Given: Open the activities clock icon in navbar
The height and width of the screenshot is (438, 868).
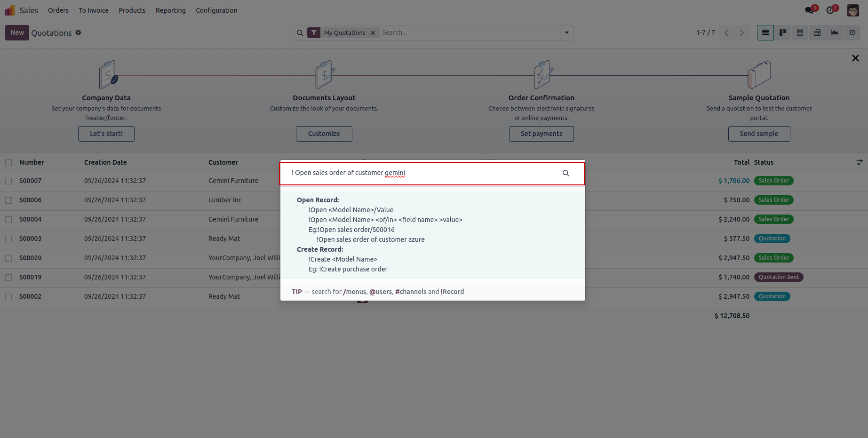Looking at the screenshot, I should coord(830,10).
